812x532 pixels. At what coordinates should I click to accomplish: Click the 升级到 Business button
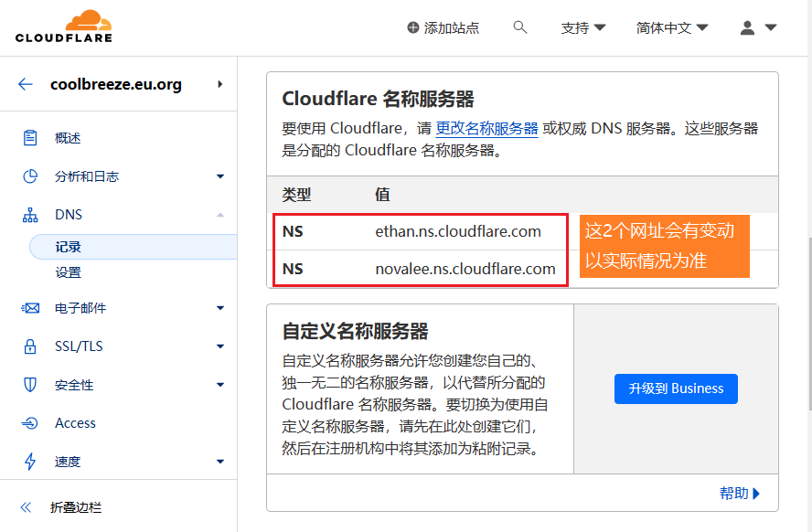tap(676, 388)
